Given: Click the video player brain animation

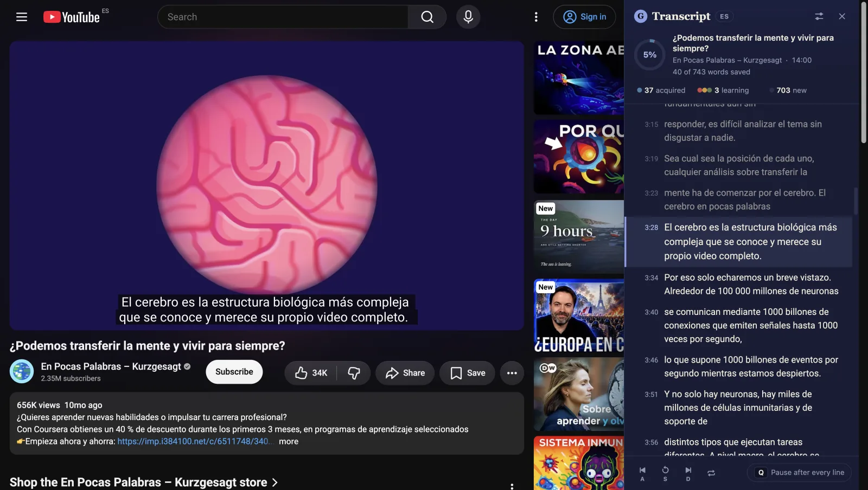Looking at the screenshot, I should pyautogui.click(x=266, y=185).
